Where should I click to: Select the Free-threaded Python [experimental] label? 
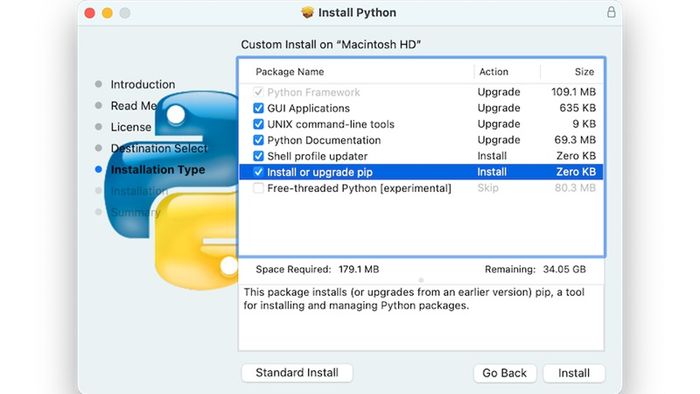click(359, 188)
